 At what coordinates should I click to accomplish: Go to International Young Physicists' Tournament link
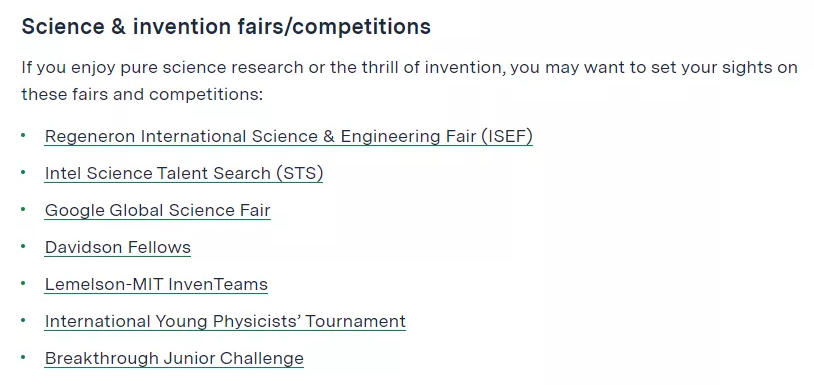pos(225,321)
